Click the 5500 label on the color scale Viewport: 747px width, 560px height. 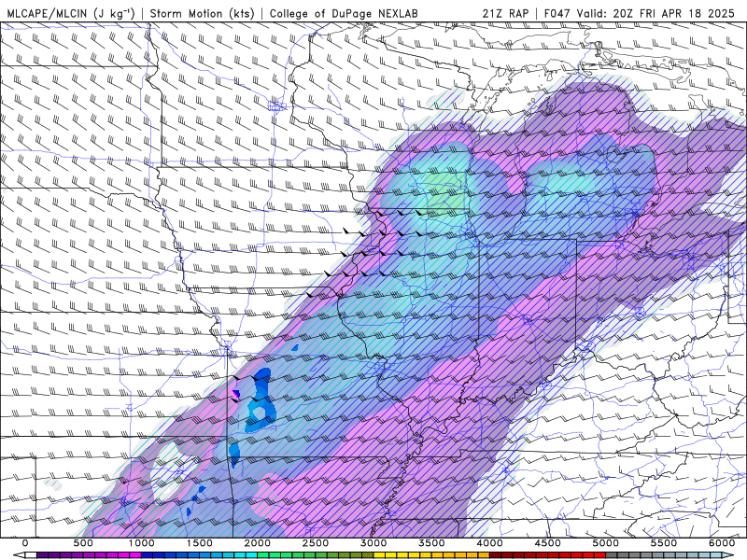point(664,543)
